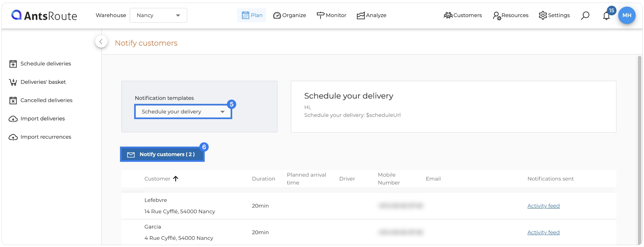This screenshot has height=247, width=644.
Task: Click the Resources person-gear icon
Action: click(497, 16)
